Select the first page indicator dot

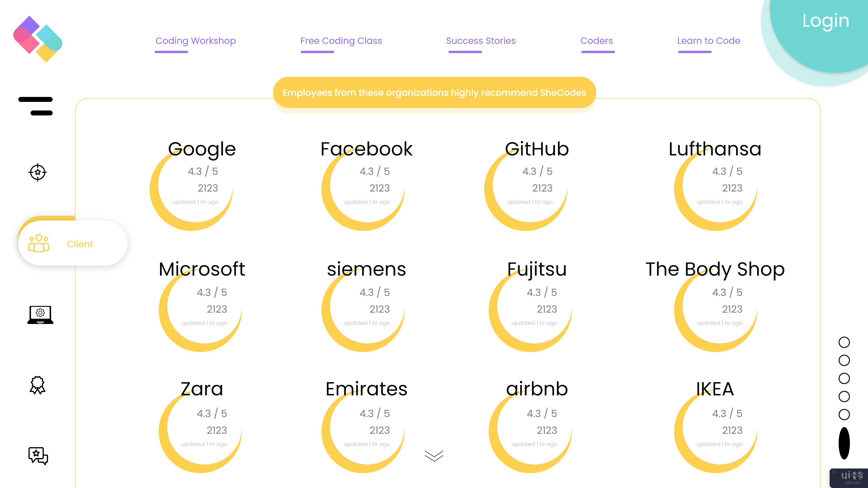844,342
